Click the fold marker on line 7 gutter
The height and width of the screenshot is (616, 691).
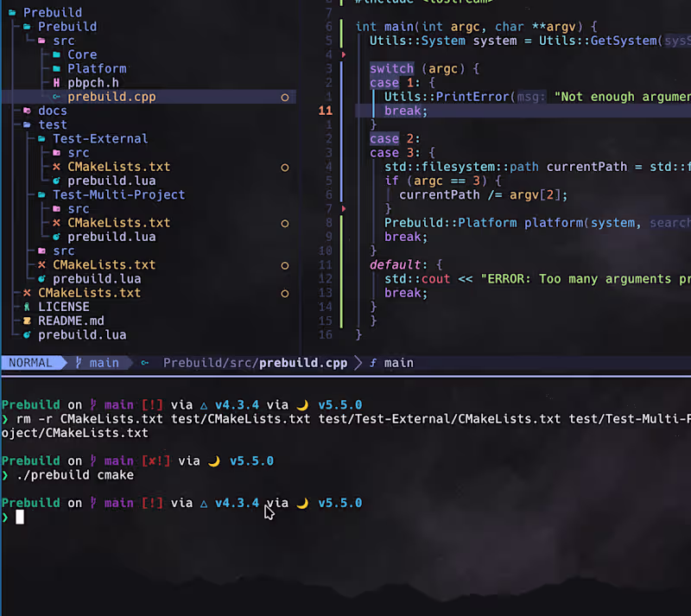point(344,209)
